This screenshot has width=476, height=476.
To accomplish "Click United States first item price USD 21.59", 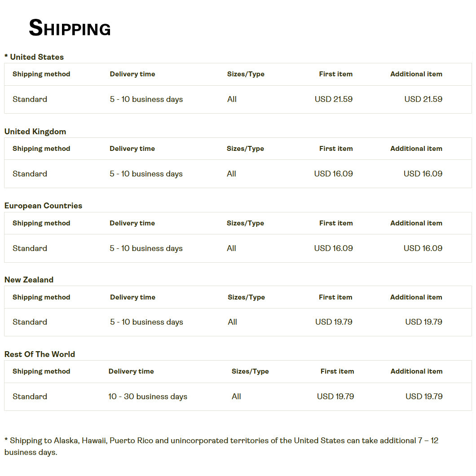I will 333,99.
